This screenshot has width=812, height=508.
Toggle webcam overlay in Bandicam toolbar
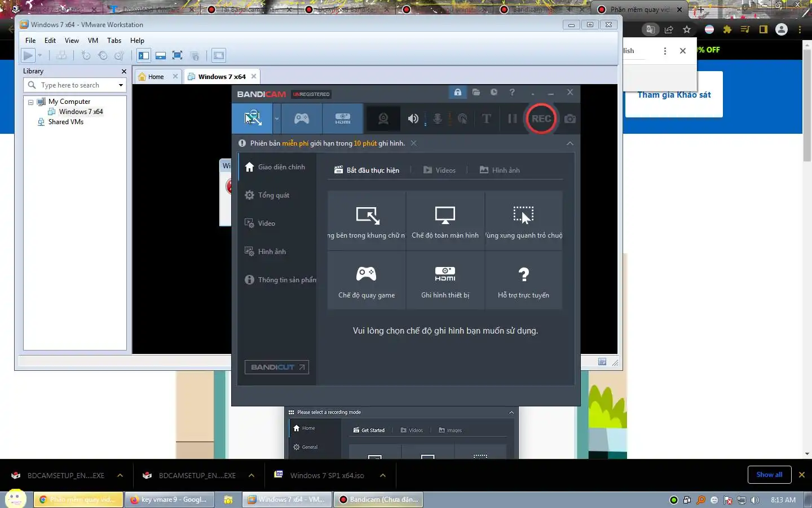coord(383,119)
